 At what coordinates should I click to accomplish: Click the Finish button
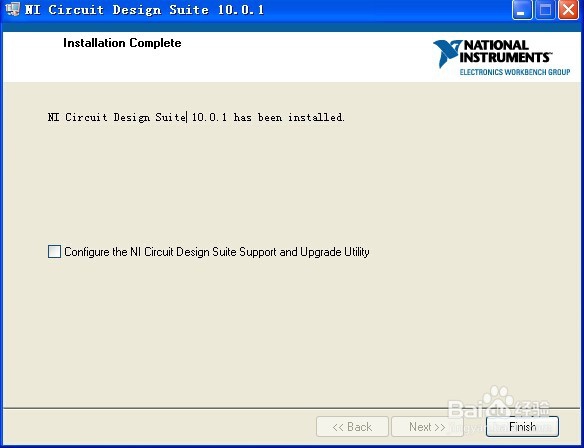522,426
